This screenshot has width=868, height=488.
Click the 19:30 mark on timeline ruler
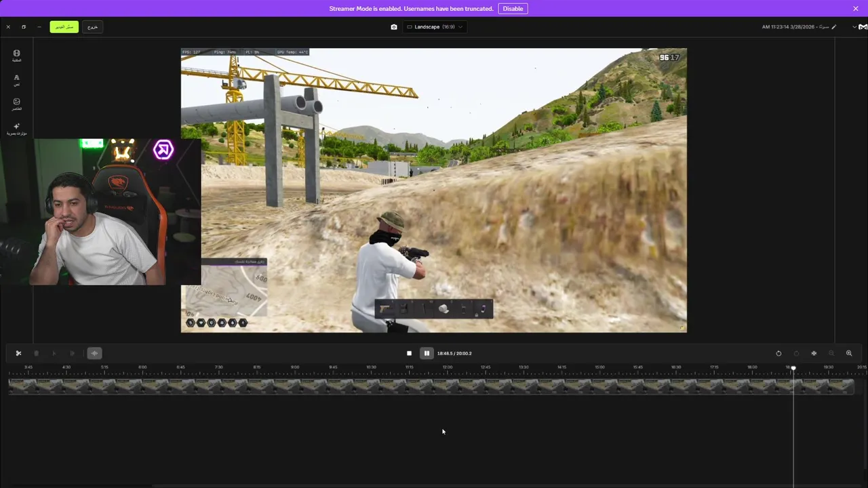point(829,367)
